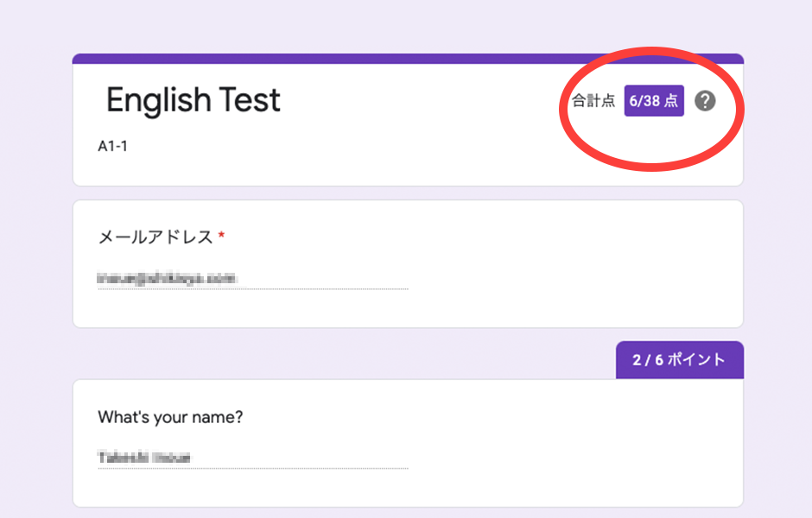Click the blurred email address text

click(x=167, y=278)
